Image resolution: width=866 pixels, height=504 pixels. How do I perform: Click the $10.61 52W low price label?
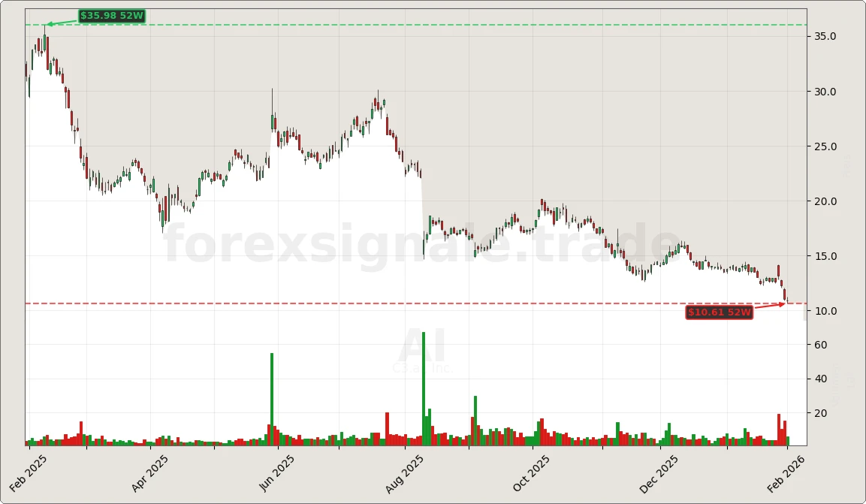(x=718, y=312)
